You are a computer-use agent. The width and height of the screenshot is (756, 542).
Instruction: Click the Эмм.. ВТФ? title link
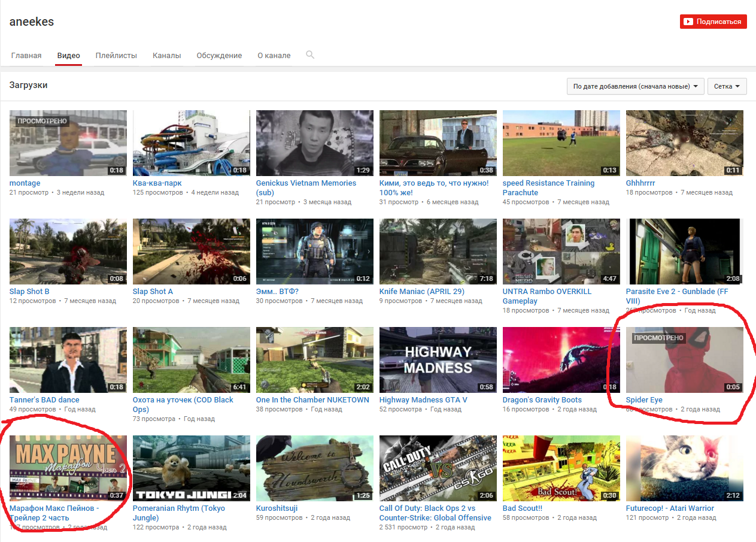click(x=277, y=292)
